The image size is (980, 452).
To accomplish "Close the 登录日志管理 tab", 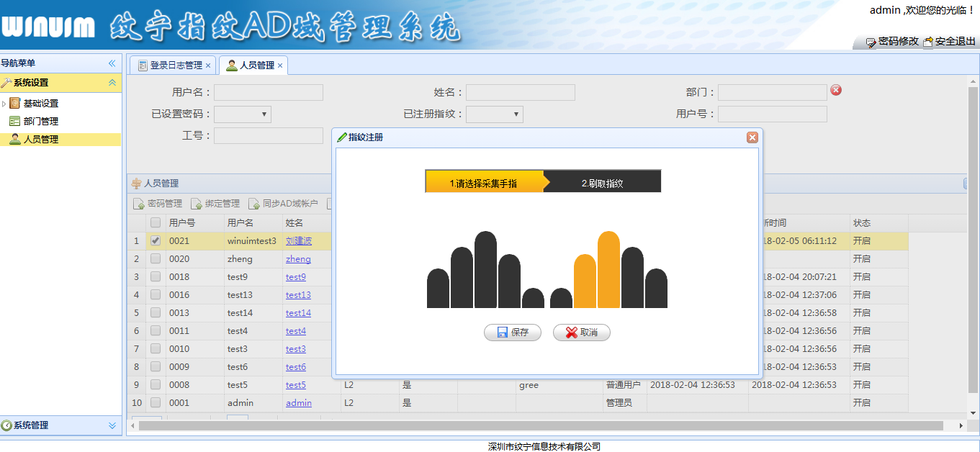I will (208, 65).
